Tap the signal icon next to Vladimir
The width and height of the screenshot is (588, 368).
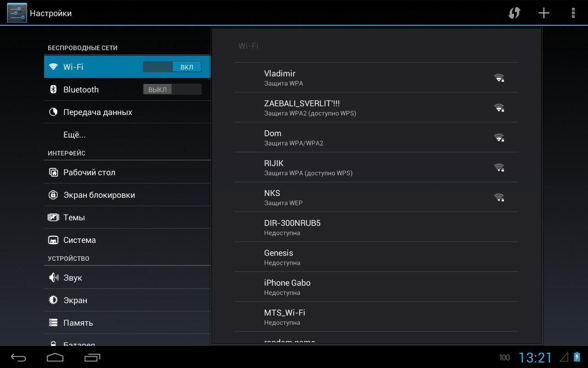pos(499,78)
